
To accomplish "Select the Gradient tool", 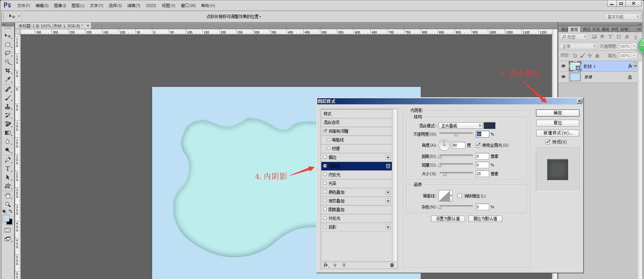I will (x=8, y=133).
